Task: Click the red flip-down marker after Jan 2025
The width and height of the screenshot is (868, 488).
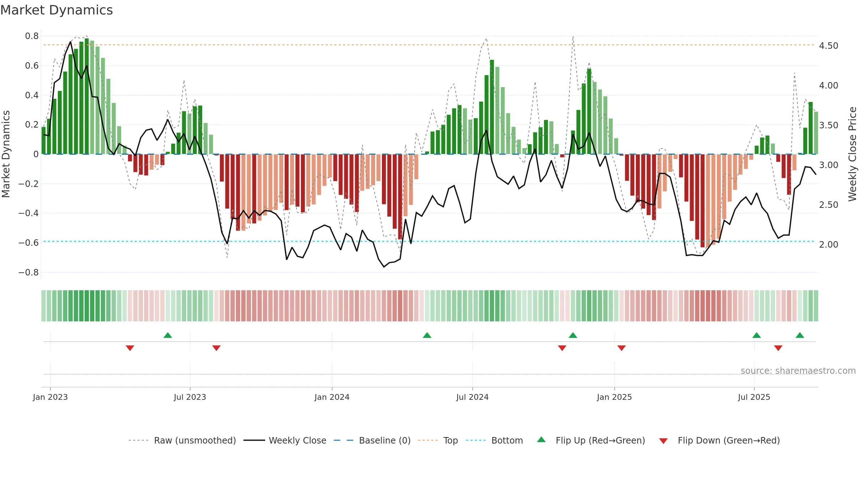Action: coord(622,348)
